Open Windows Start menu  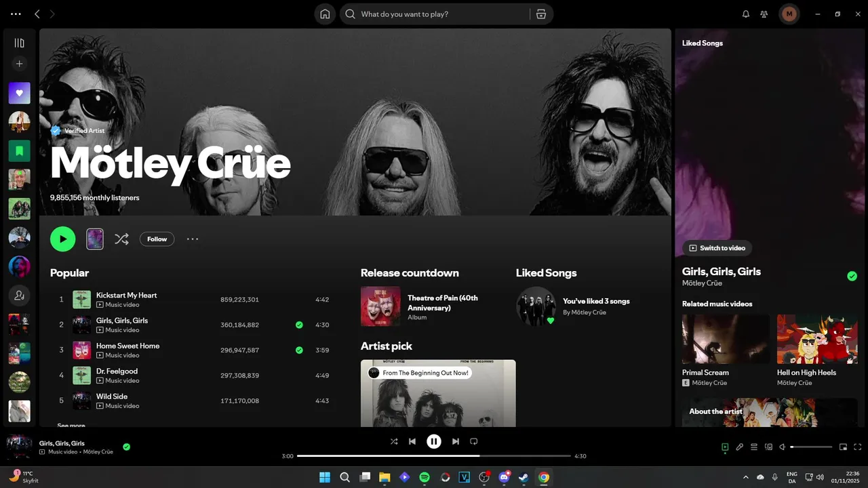(325, 477)
